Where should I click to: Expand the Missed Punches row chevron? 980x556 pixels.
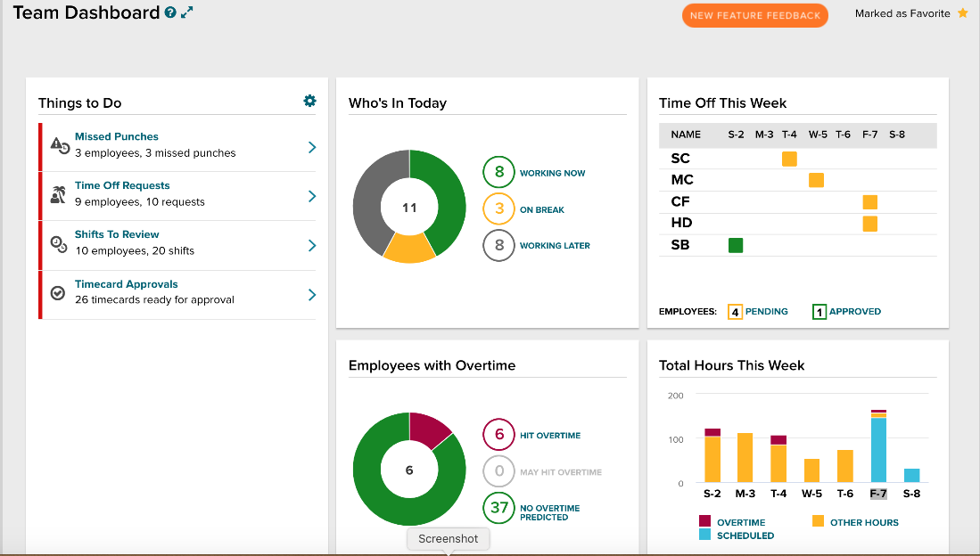[311, 147]
